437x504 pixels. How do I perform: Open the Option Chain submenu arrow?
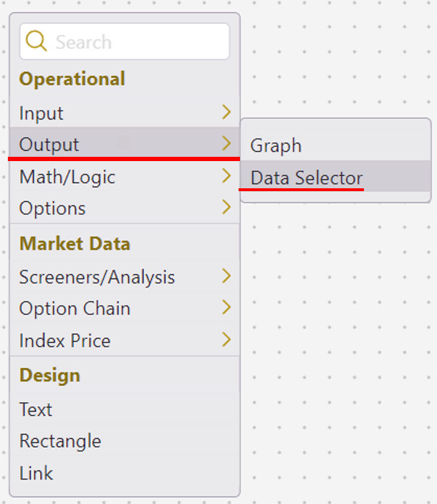pyautogui.click(x=226, y=308)
